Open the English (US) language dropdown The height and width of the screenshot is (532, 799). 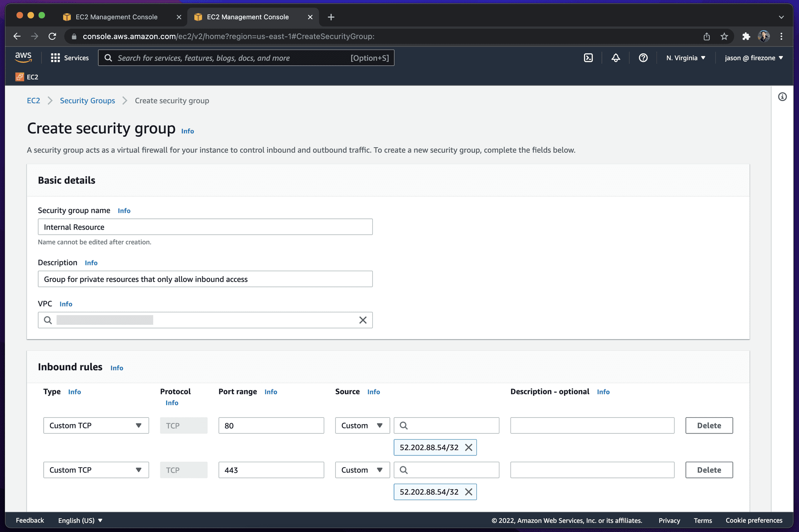(x=80, y=520)
